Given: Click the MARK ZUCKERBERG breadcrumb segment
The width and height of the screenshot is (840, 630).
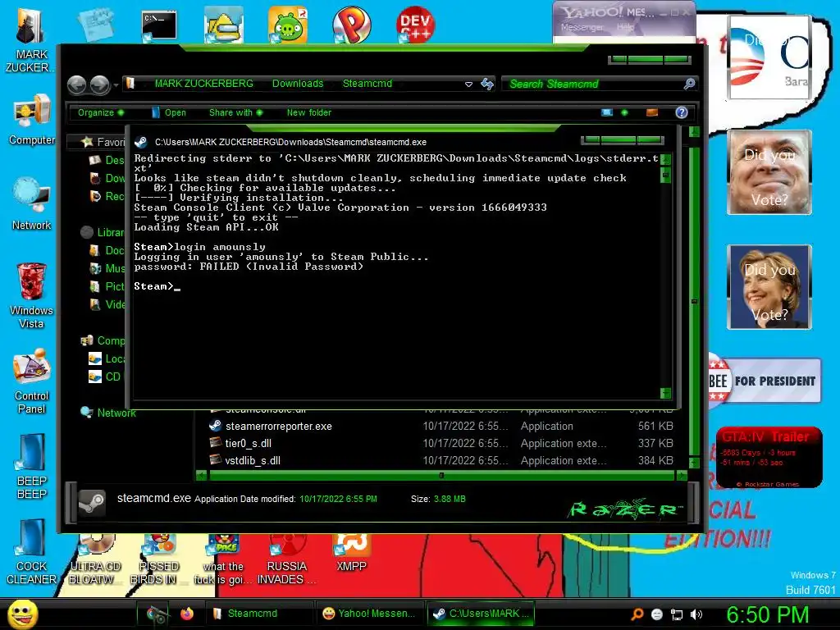Looking at the screenshot, I should 204,84.
